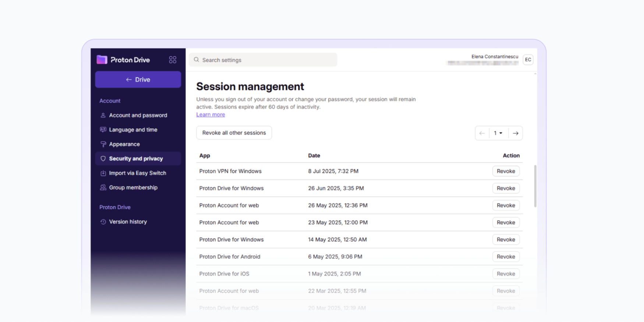Click the '22 Mar 2025, 12:55 PM' date
This screenshot has width=644, height=322.
pos(337,291)
